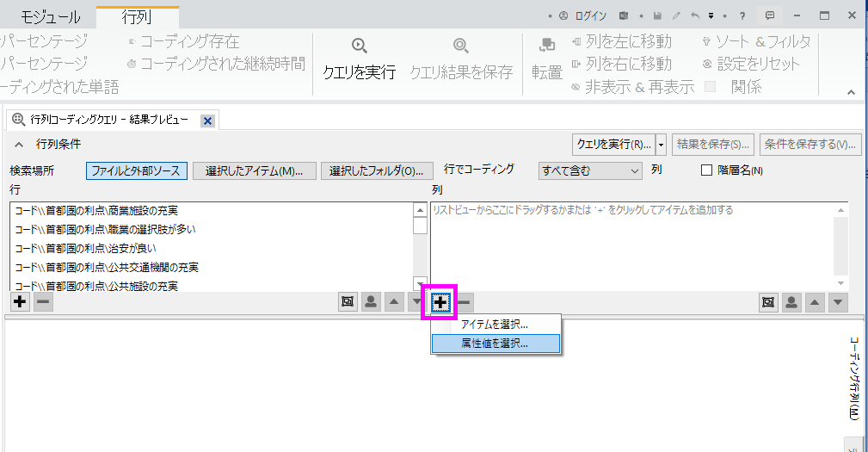Move the column item down with arrow
Screen dimensions: 868x452
838,302
